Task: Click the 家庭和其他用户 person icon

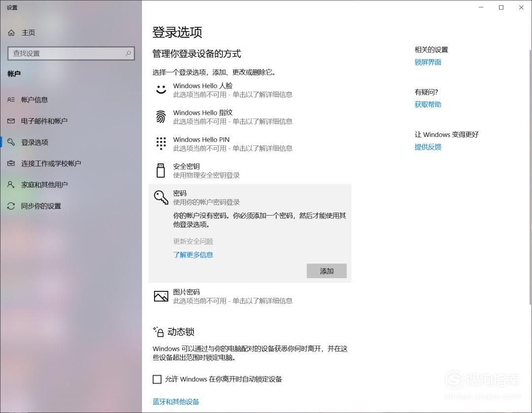Action: coord(11,185)
